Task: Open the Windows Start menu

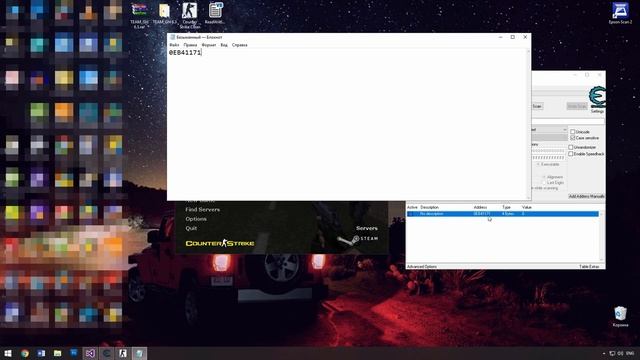Action: pyautogui.click(x=8, y=353)
